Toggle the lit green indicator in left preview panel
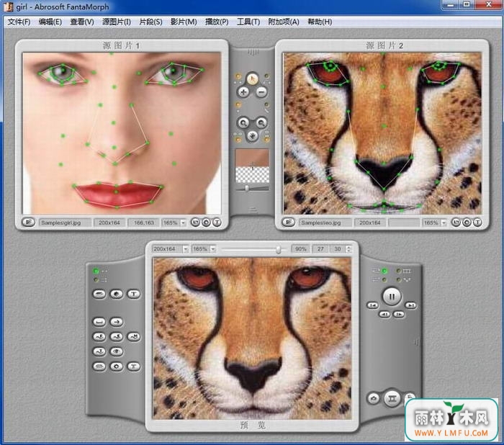 point(96,271)
